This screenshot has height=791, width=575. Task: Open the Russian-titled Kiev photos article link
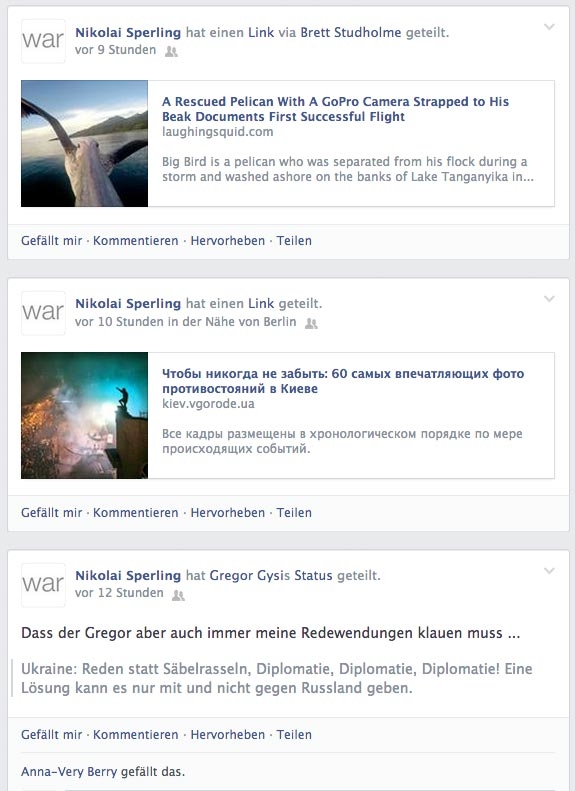pos(343,381)
